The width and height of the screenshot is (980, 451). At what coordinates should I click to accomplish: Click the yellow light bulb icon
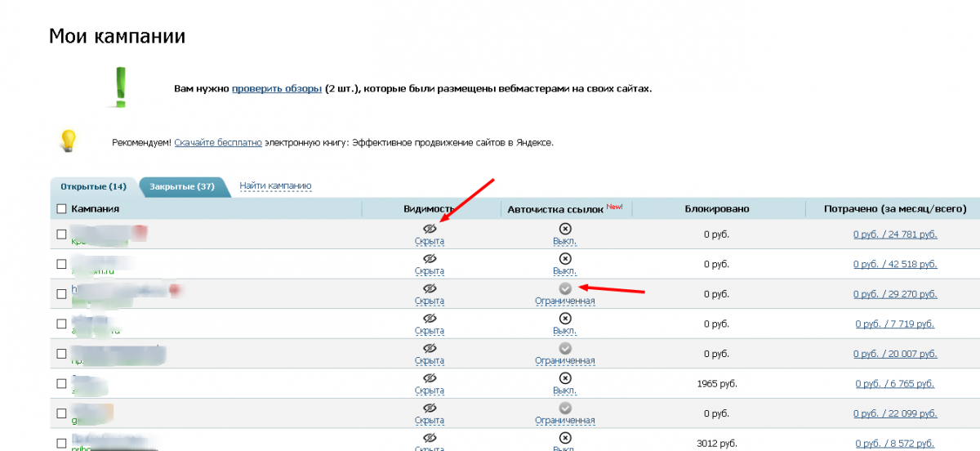pyautogui.click(x=69, y=141)
